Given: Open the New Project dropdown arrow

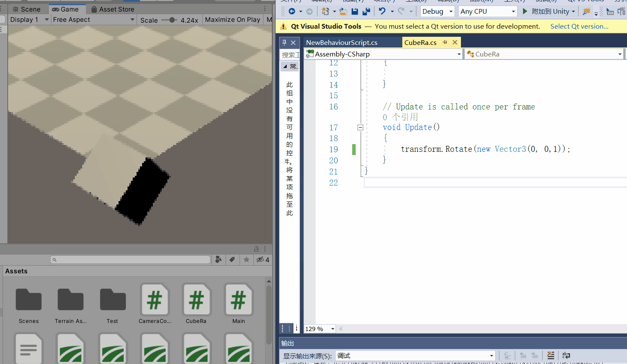Looking at the screenshot, I should click(x=334, y=12).
